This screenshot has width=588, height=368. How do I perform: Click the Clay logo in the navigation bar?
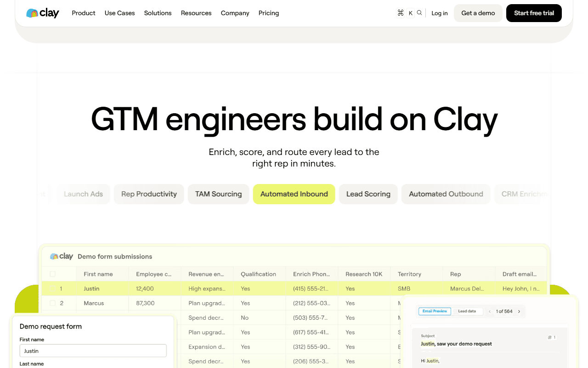43,13
